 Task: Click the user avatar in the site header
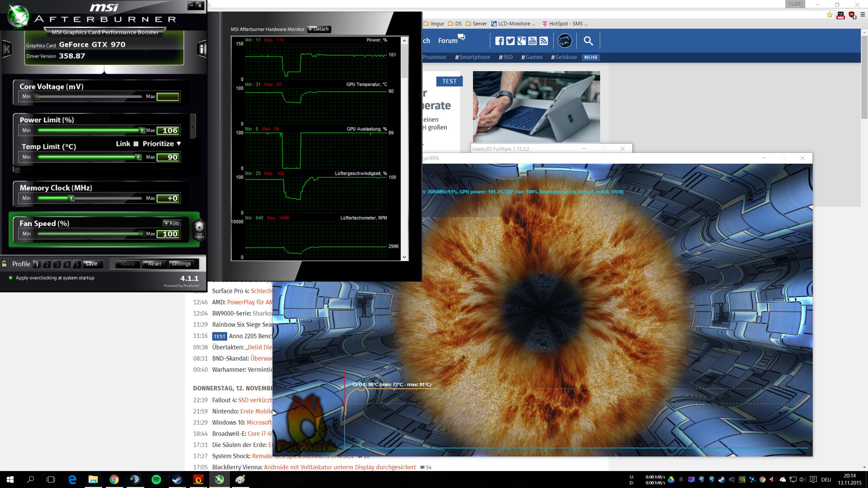[x=565, y=41]
